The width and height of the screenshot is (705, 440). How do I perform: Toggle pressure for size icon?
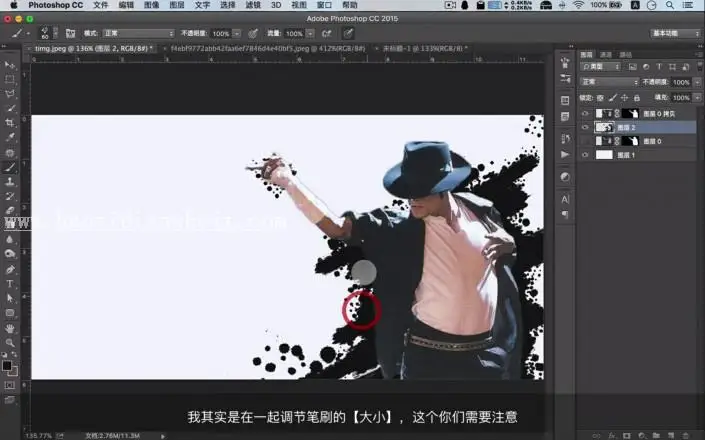pos(348,33)
